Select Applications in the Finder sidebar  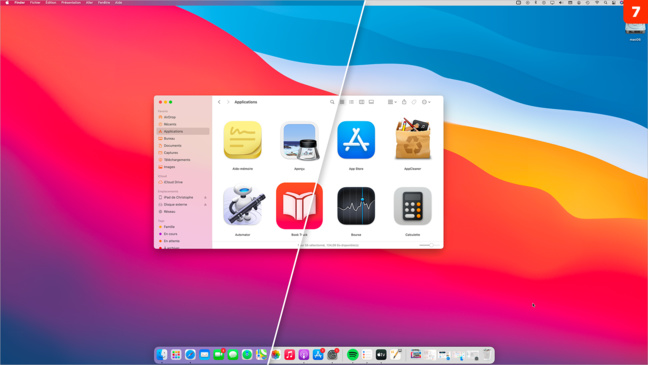tap(183, 131)
